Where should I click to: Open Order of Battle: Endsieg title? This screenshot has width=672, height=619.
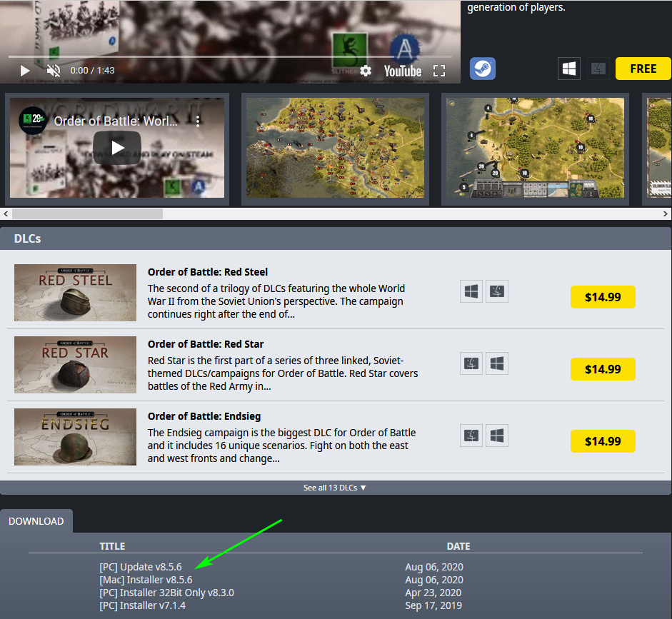click(x=204, y=416)
